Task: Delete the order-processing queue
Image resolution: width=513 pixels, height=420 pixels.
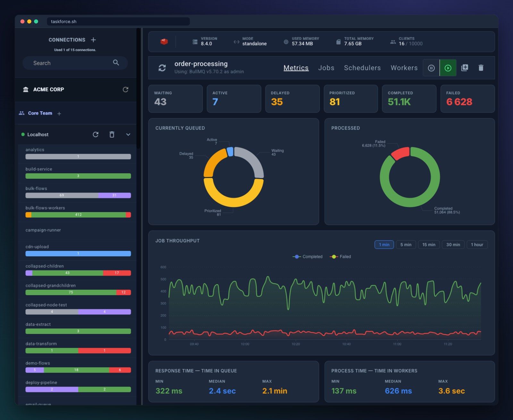Action: pos(481,68)
